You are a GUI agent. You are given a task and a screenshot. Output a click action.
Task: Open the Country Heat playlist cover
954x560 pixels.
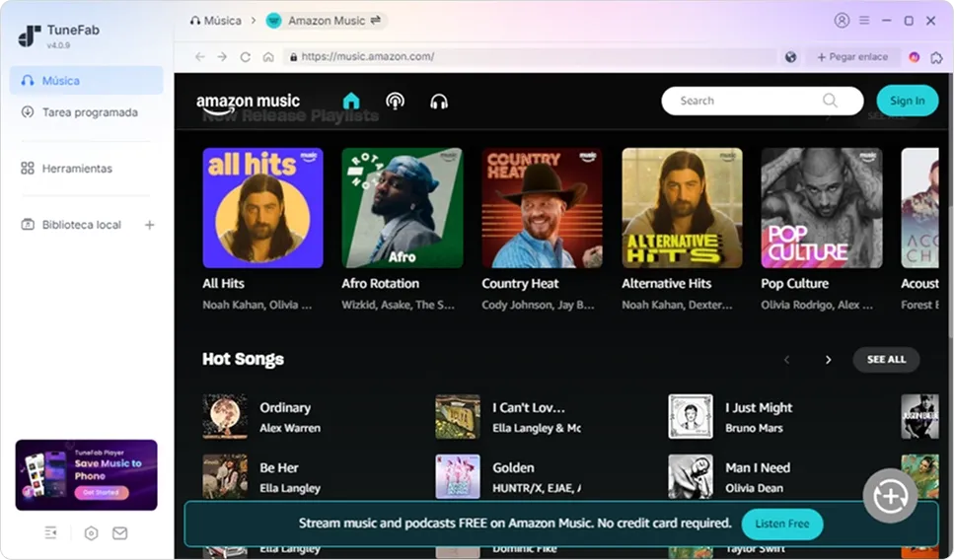(542, 208)
